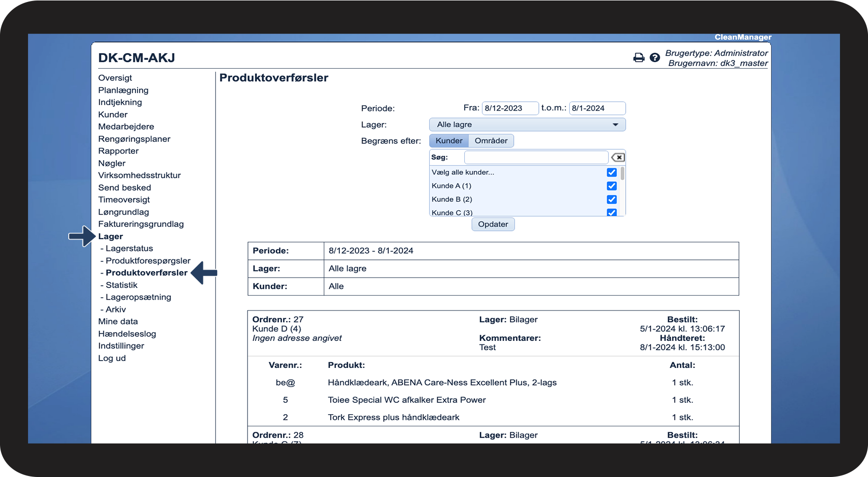Select the Kunder filter tab
868x477 pixels.
pyautogui.click(x=449, y=141)
